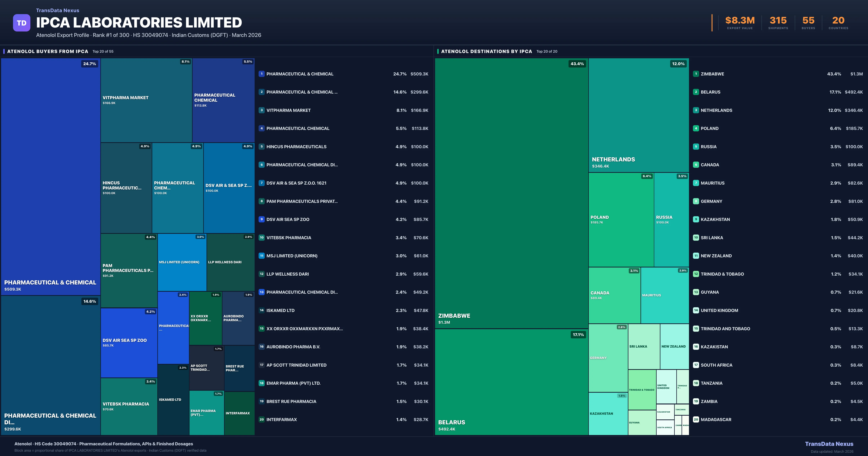Click rank 1 badge for Zimbabwe

(x=696, y=74)
